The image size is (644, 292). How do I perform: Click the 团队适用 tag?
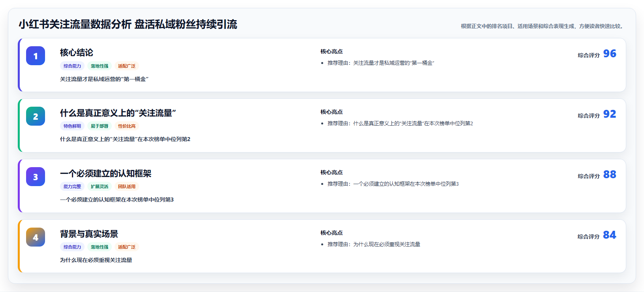pyautogui.click(x=127, y=187)
